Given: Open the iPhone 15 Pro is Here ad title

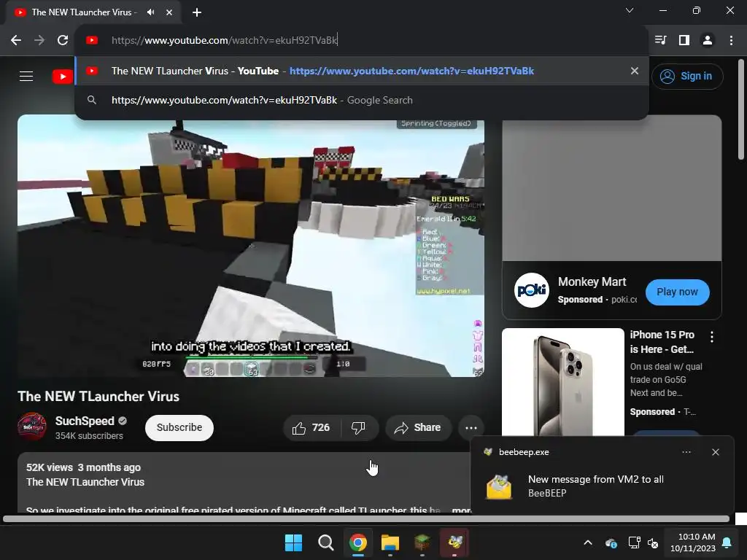Looking at the screenshot, I should coord(662,342).
